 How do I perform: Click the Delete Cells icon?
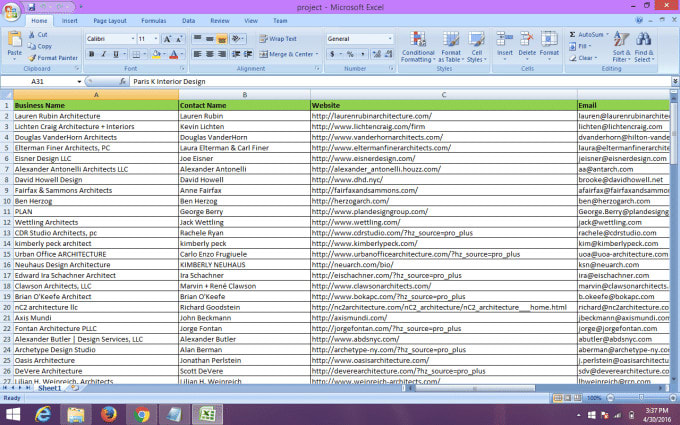(x=527, y=39)
